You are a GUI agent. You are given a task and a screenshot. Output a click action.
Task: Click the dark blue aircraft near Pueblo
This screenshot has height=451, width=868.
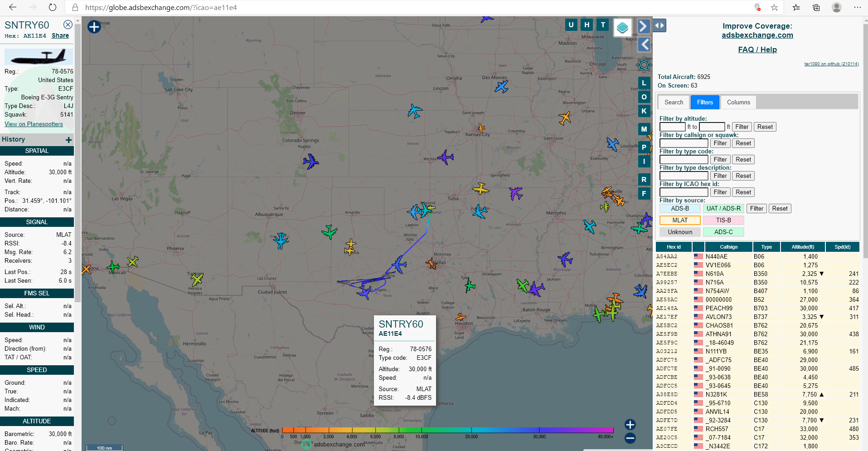(x=310, y=162)
